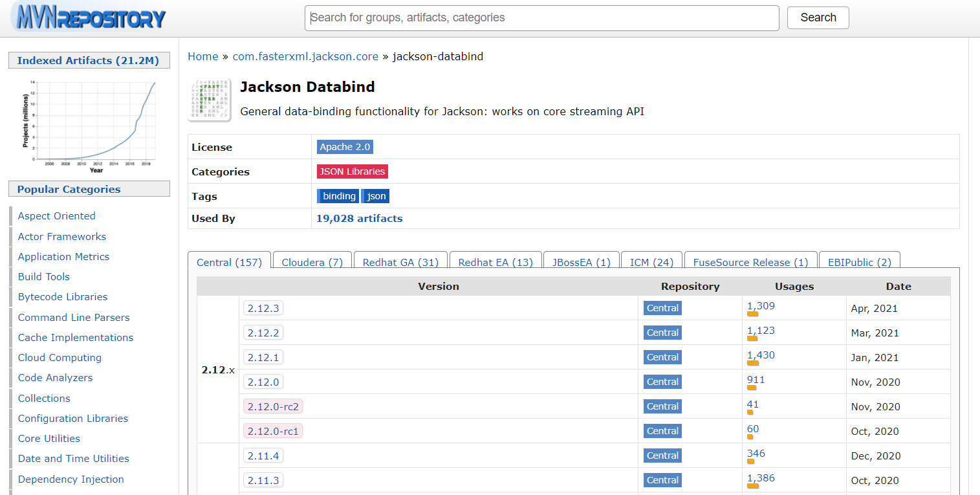Open JSON Libraries category badge

point(353,171)
